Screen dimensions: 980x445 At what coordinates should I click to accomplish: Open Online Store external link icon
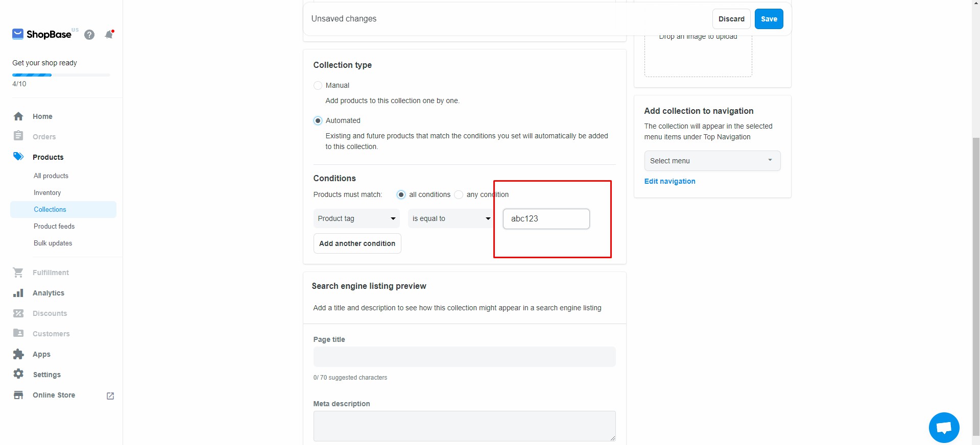pyautogui.click(x=110, y=395)
